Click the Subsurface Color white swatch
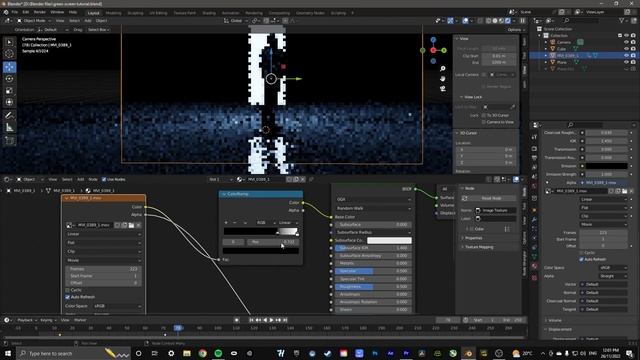This screenshot has height=360, width=640. (x=389, y=240)
